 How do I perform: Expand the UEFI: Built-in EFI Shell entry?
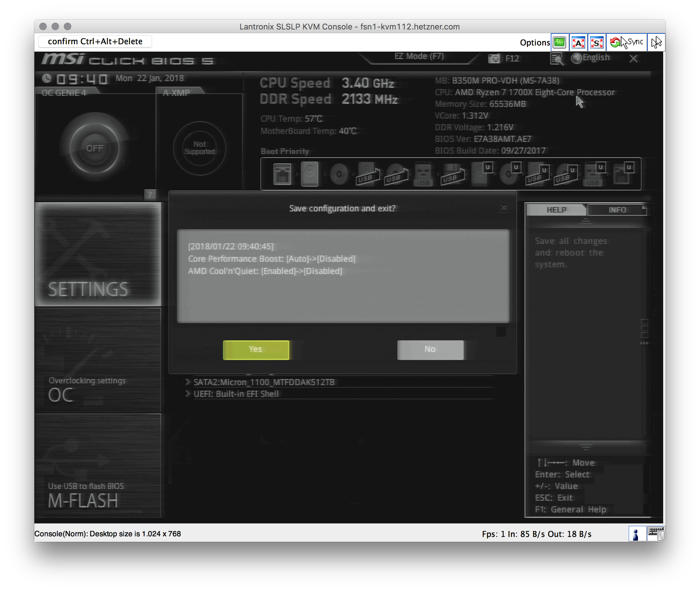click(232, 394)
